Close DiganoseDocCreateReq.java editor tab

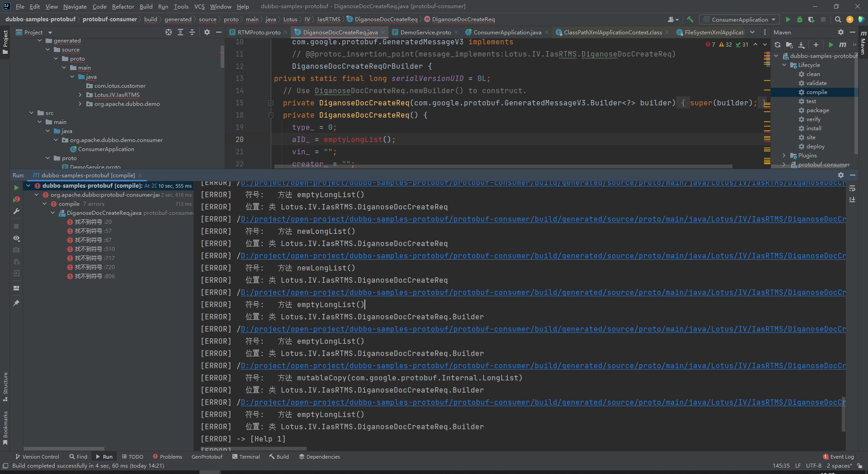tap(383, 32)
